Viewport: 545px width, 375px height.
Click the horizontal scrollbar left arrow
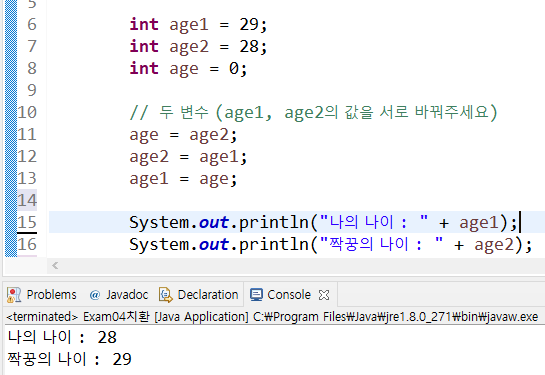click(x=55, y=266)
